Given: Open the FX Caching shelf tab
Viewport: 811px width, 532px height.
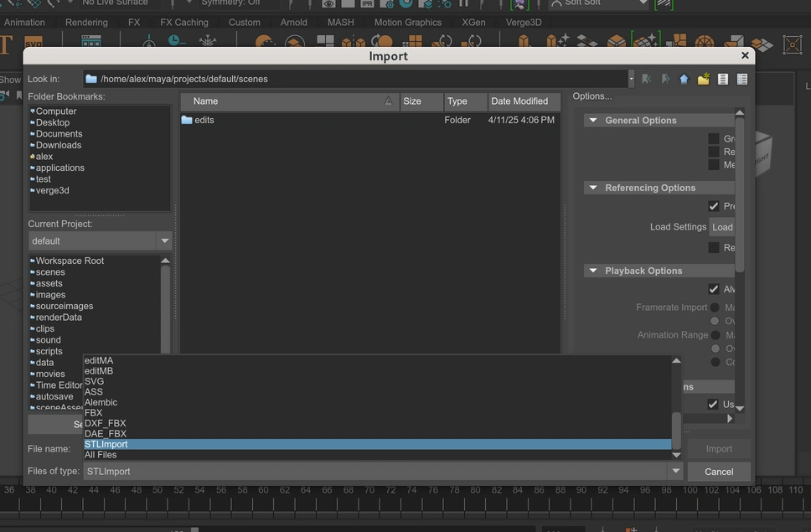Looking at the screenshot, I should (x=184, y=23).
